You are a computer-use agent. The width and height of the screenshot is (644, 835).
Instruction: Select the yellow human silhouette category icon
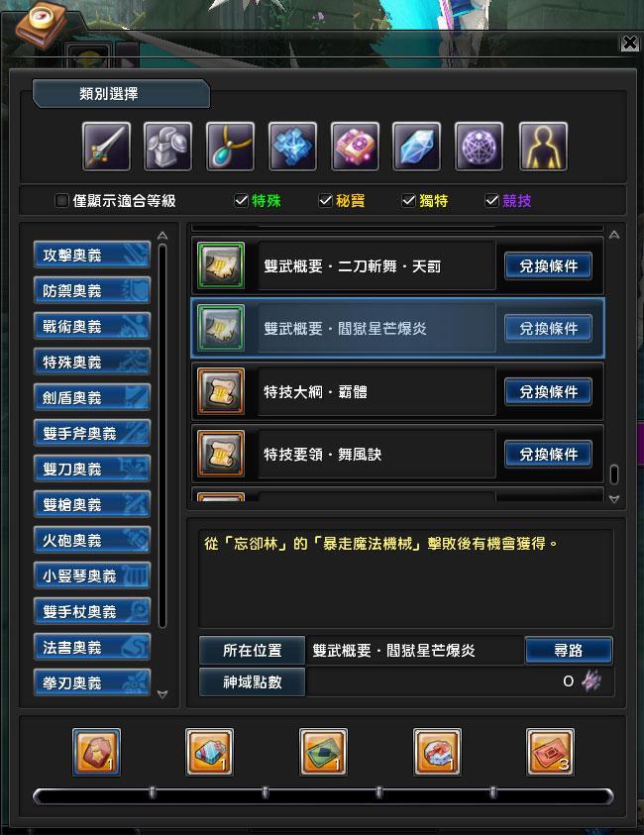coord(543,147)
